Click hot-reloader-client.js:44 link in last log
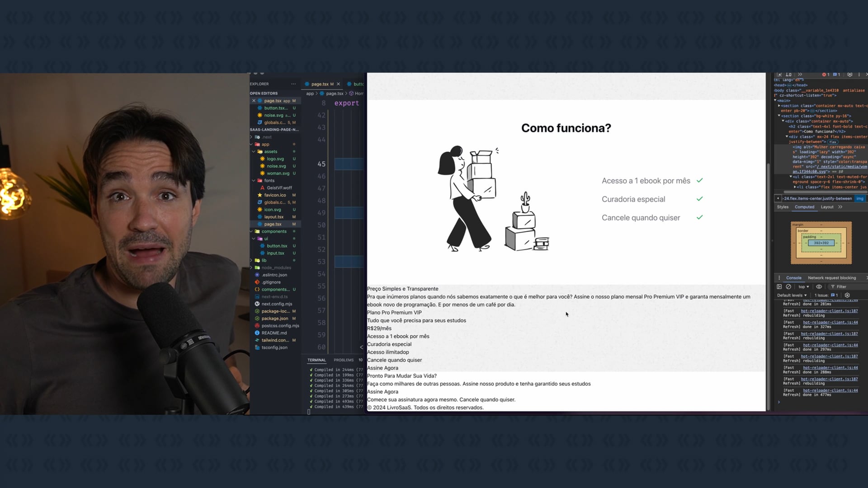This screenshot has width=868, height=488. tap(830, 390)
